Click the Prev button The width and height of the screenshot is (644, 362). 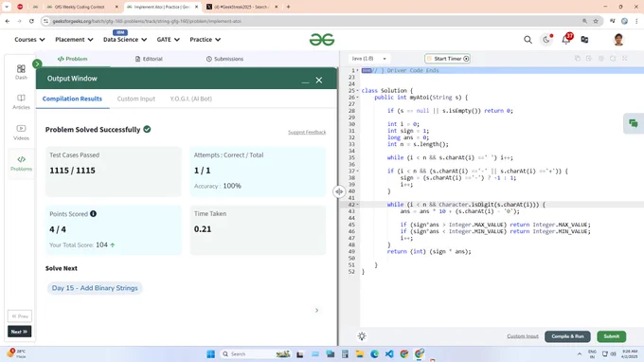20,317
